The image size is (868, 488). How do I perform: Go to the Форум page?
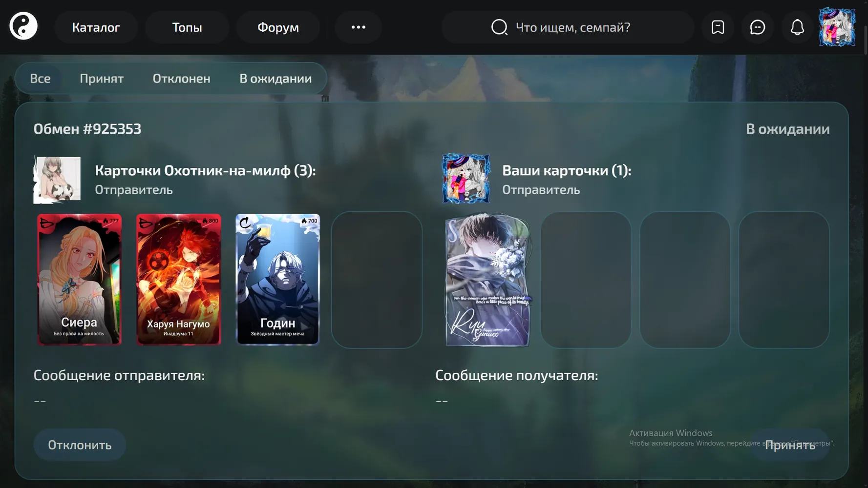click(x=278, y=27)
